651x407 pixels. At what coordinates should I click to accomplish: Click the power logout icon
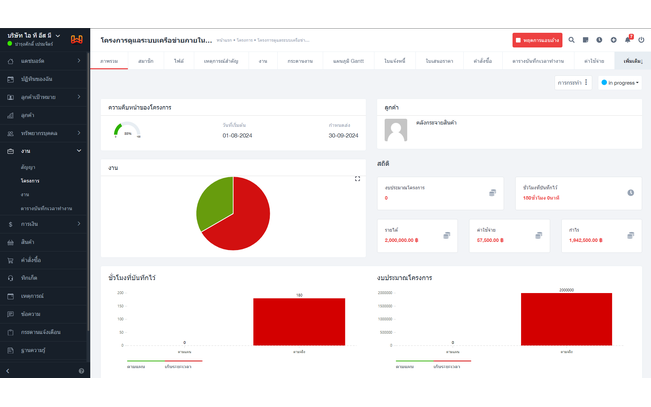(642, 40)
